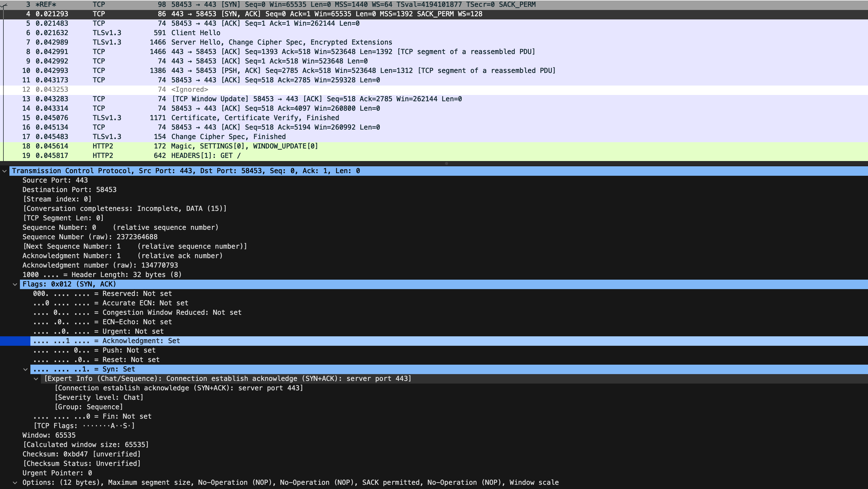Select the Checksum 0xbd47 field
Screen dimensions: 868x489
[x=81, y=454]
